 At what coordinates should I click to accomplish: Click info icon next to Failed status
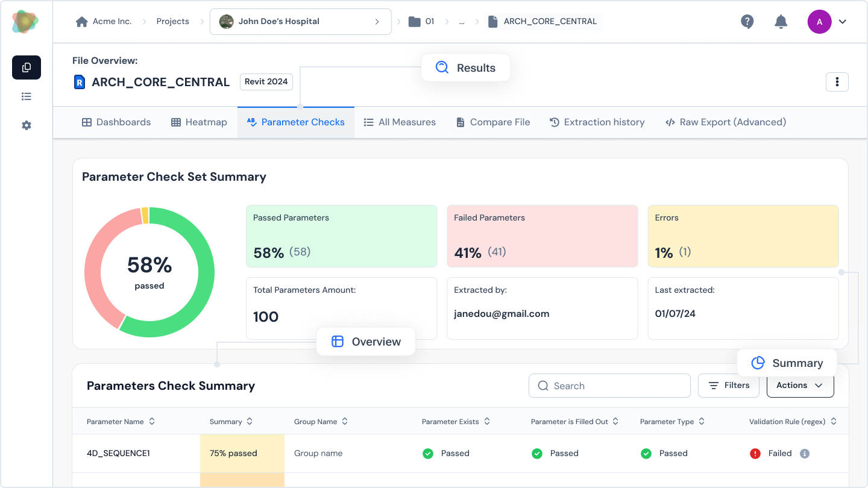point(804,454)
